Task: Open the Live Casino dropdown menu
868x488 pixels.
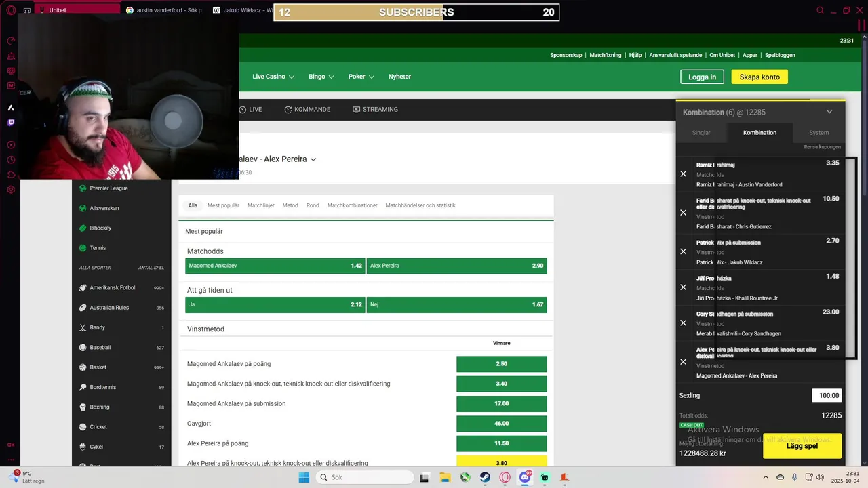Action: (273, 77)
